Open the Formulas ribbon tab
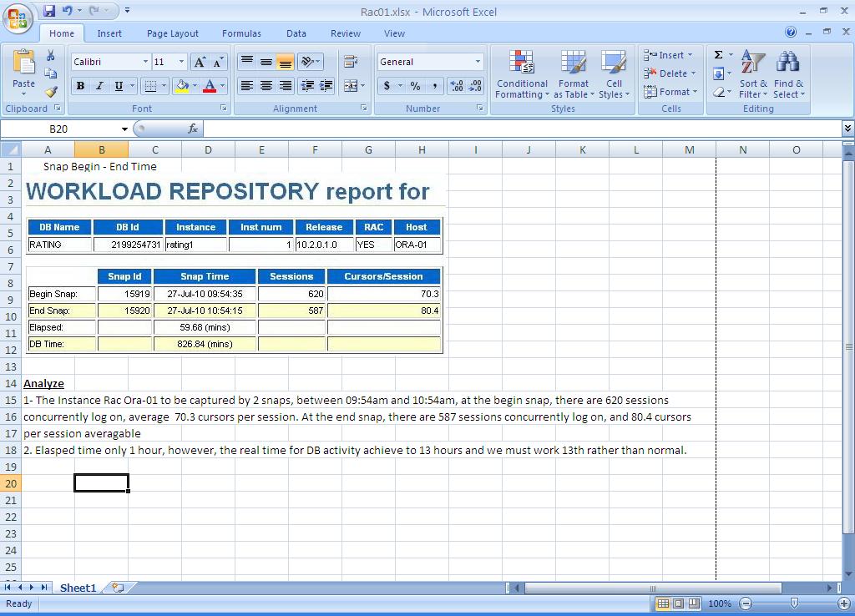The height and width of the screenshot is (616, 855). click(241, 33)
